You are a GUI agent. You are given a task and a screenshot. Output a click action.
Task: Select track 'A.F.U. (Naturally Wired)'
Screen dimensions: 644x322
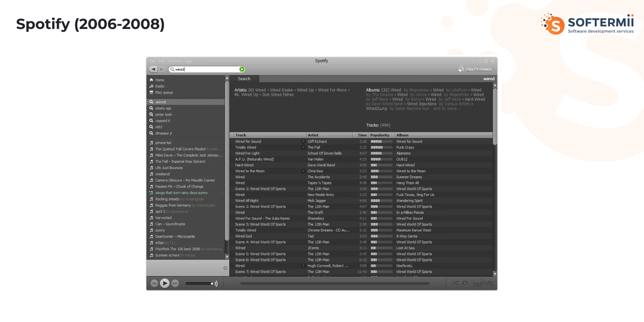tap(255, 159)
